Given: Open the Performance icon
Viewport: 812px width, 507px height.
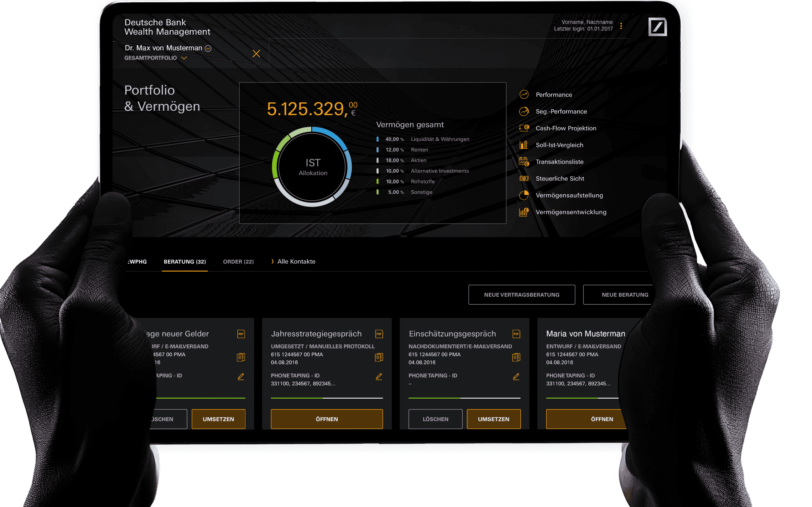Looking at the screenshot, I should tap(524, 95).
